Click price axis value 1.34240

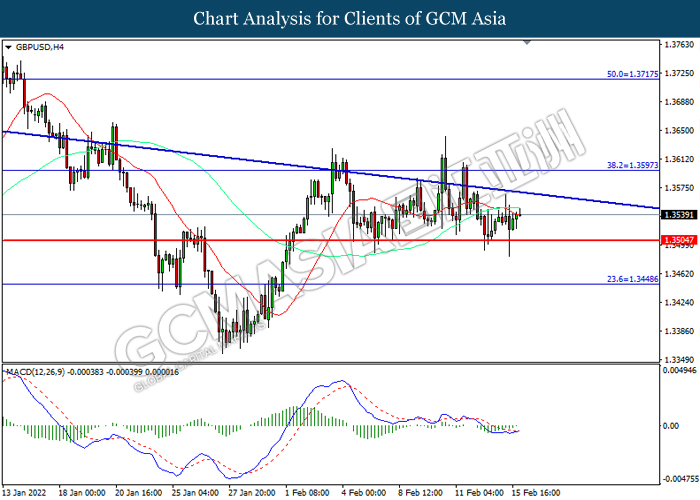coord(679,303)
